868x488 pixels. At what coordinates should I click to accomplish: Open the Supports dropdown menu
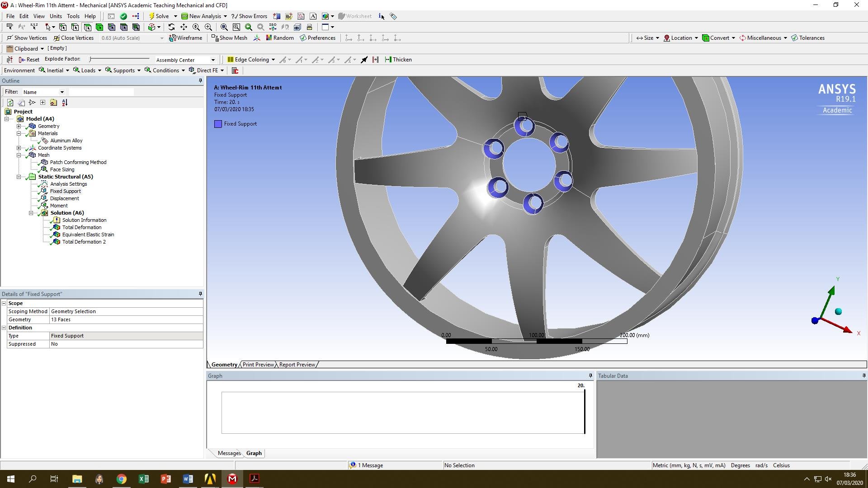point(123,70)
